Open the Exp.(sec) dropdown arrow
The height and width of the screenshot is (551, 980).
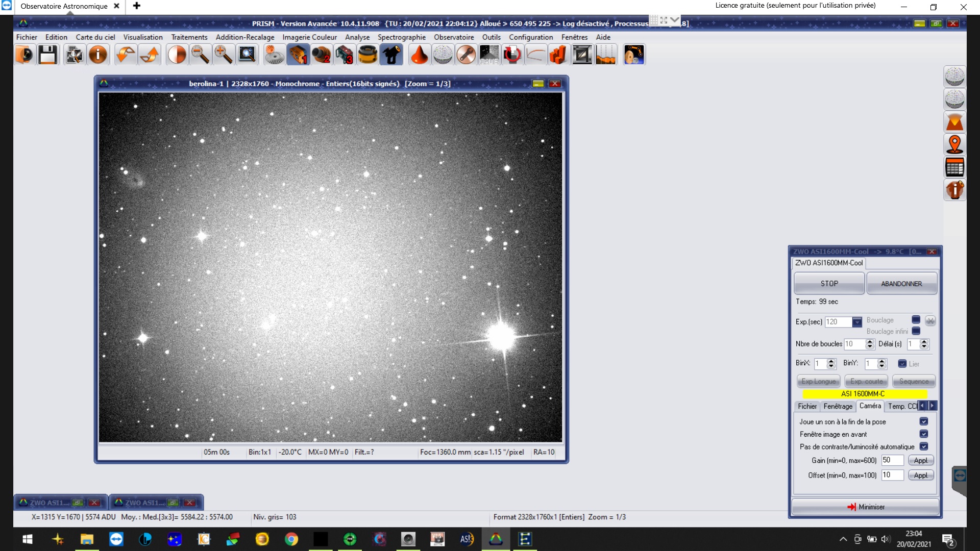[857, 322]
